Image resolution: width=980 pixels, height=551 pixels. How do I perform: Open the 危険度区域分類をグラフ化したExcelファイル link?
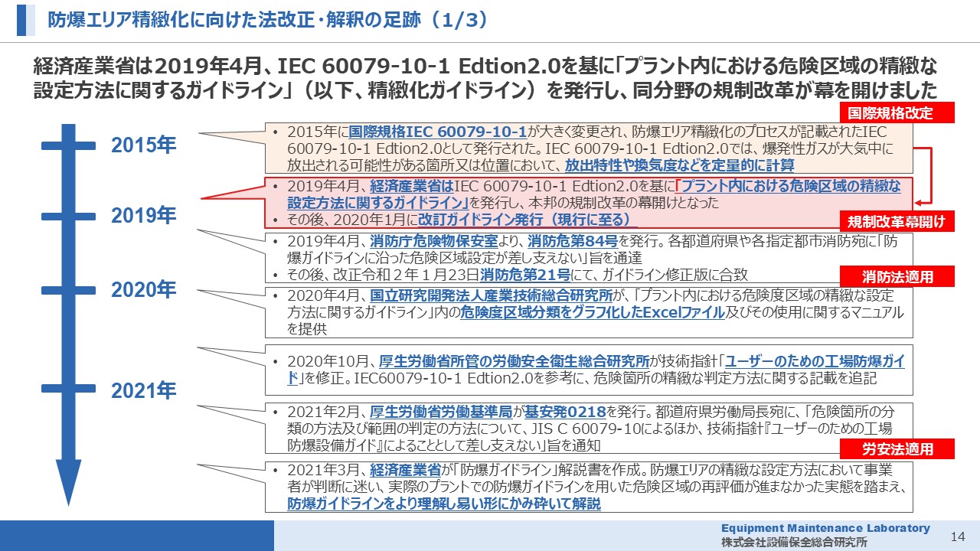click(x=593, y=313)
